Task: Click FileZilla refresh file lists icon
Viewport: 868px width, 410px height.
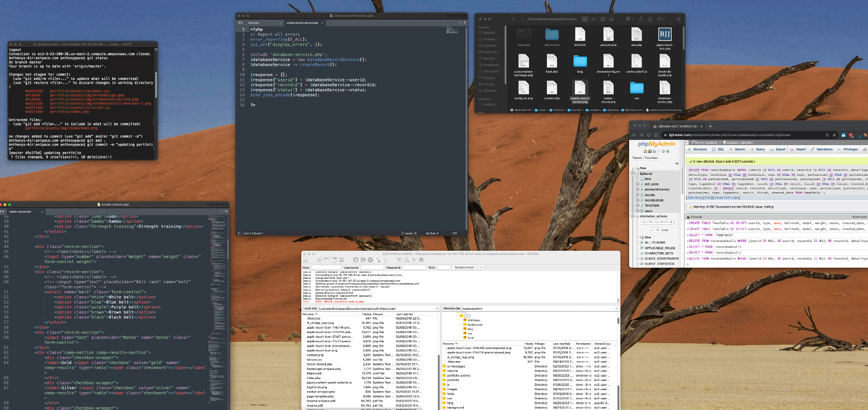Action: (356, 260)
